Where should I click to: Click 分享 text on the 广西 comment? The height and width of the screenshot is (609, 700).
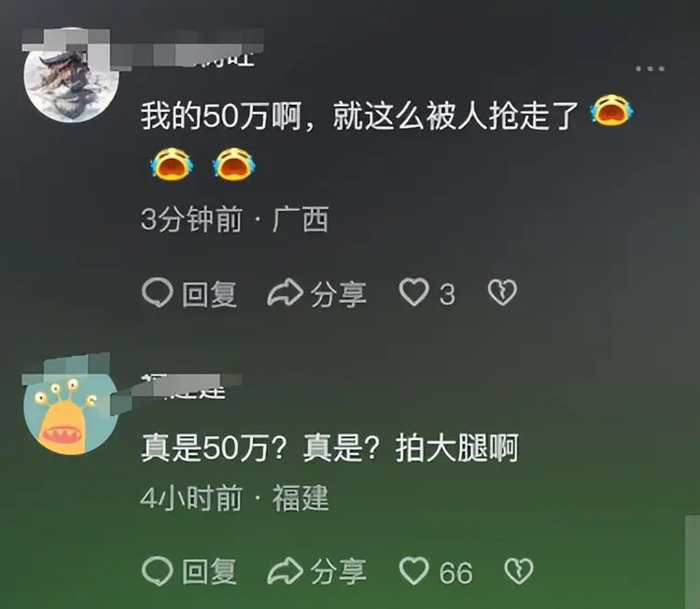pos(339,294)
